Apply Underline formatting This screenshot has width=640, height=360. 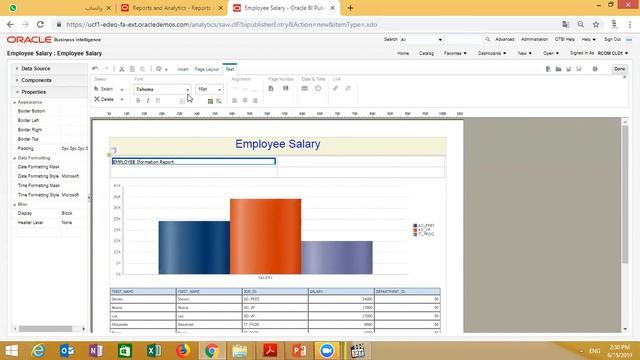point(158,100)
